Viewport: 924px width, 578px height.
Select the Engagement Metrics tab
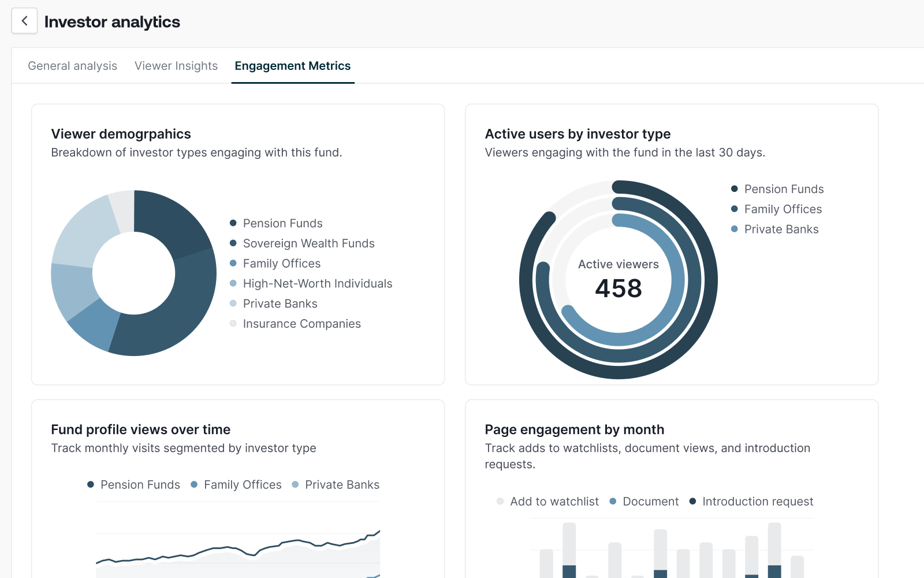point(292,66)
